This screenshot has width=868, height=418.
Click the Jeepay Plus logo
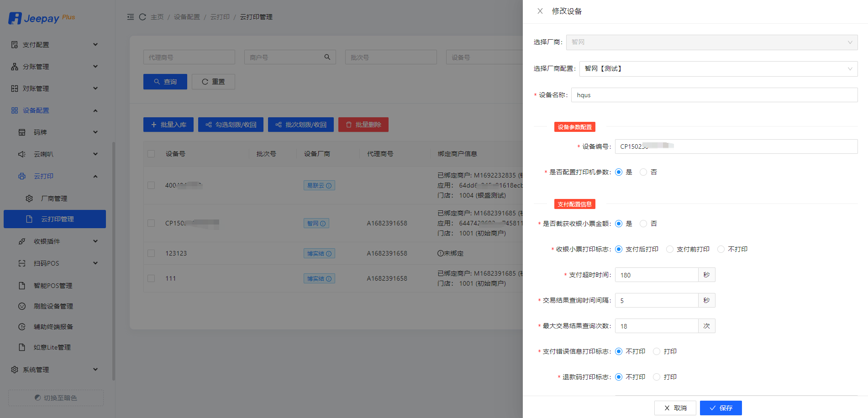tap(42, 18)
